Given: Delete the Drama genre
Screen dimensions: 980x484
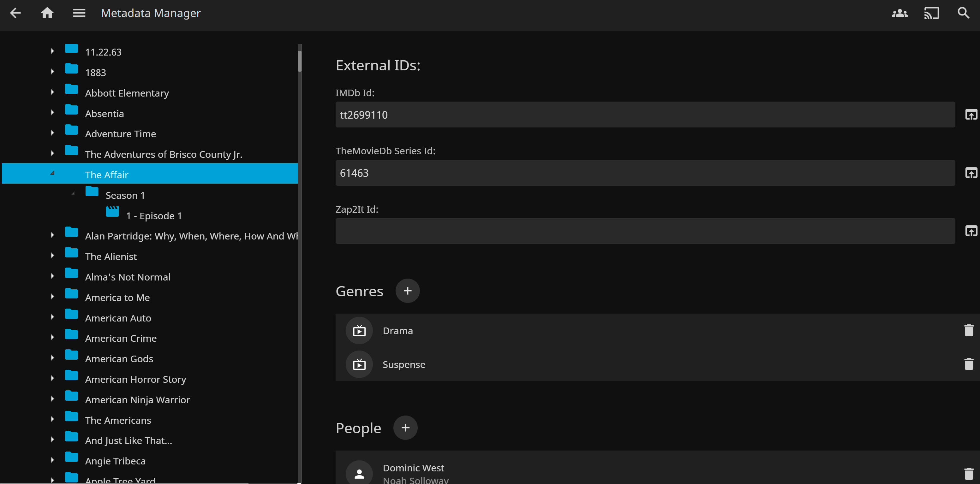Looking at the screenshot, I should (969, 330).
